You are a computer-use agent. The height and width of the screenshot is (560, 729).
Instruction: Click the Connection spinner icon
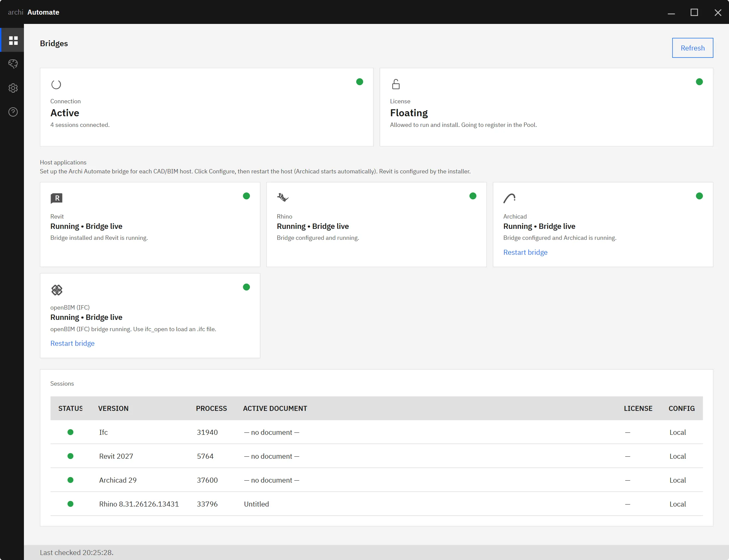tap(56, 84)
